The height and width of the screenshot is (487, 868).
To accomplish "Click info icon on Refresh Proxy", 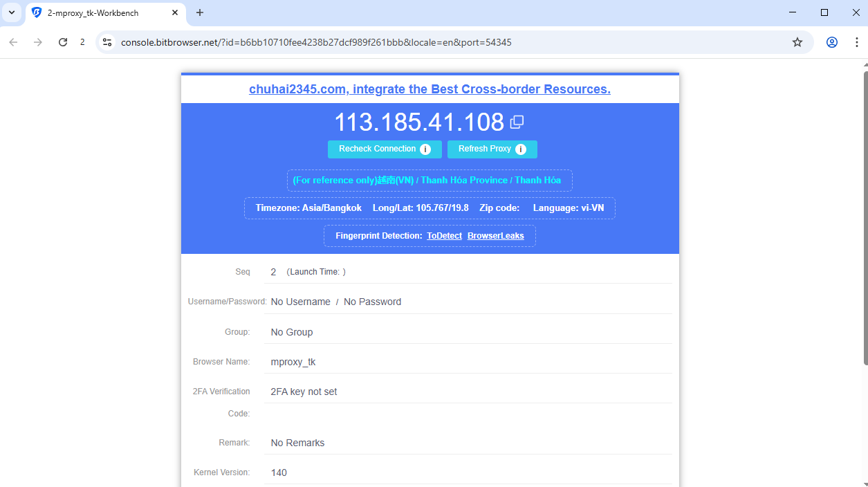I will pyautogui.click(x=521, y=149).
